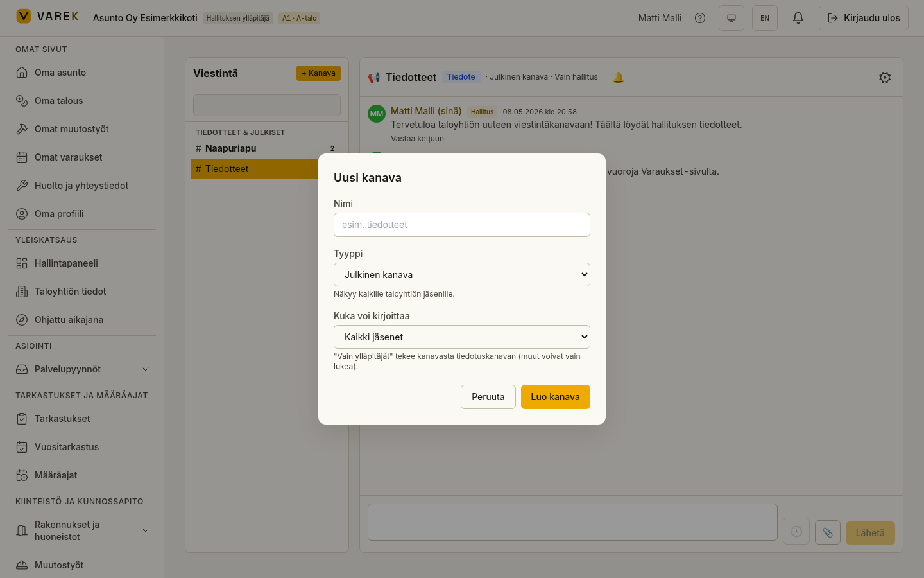Click message timestamp 08.05.2026 klo 20.58
This screenshot has width=924, height=578.
coord(540,112)
